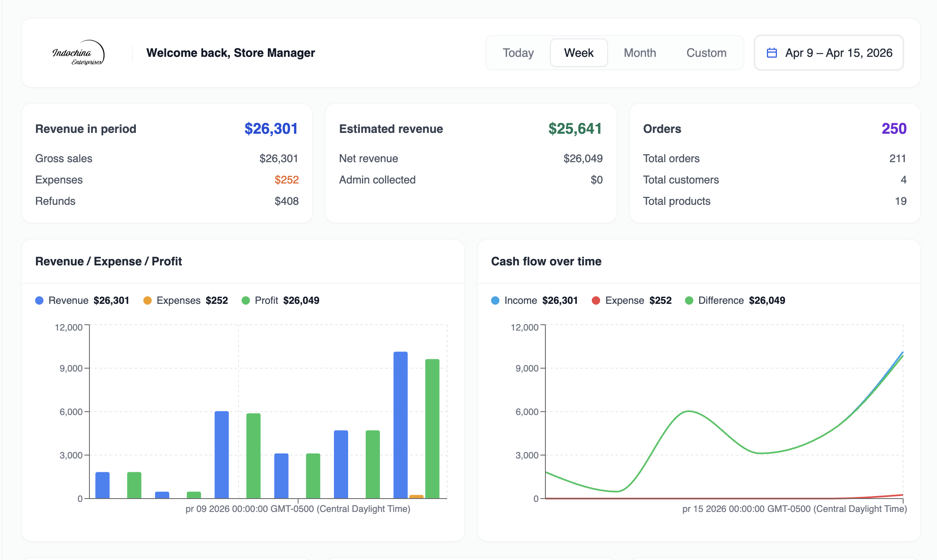Choose the Custom date range tab

coord(706,53)
